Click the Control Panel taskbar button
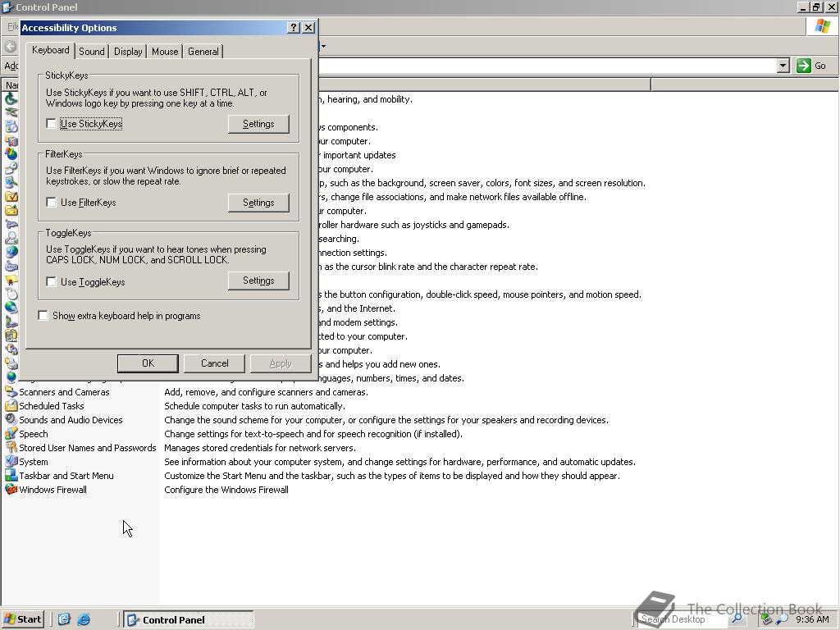The image size is (840, 630). [x=189, y=620]
